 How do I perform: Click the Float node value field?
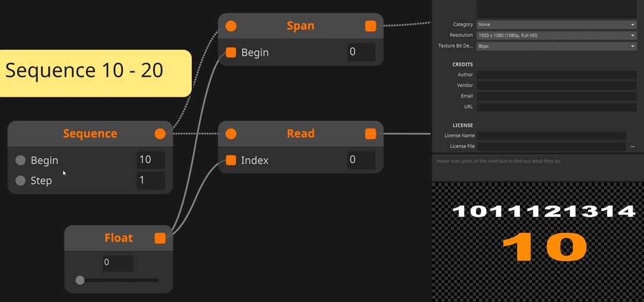click(118, 263)
